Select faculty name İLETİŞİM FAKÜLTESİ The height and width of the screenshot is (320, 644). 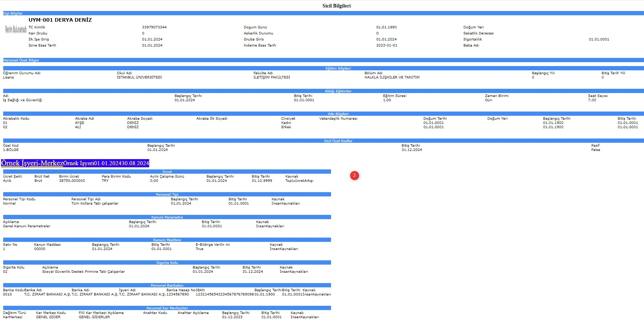271,77
